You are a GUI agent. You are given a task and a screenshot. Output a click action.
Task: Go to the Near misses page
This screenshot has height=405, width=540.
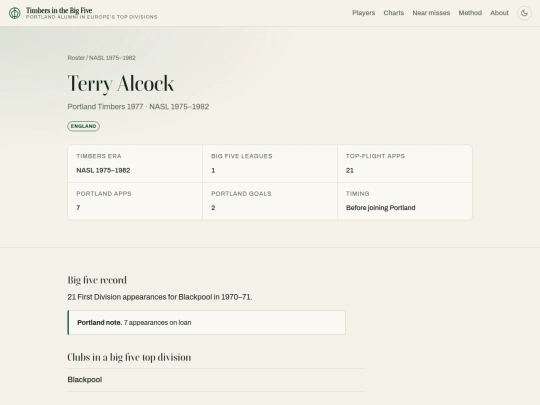431,13
